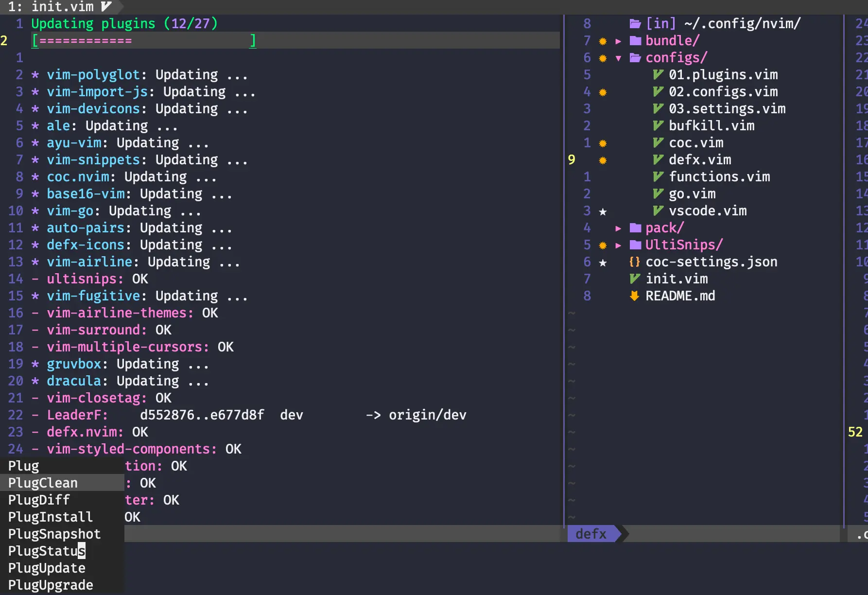Select PlugClean in the completion menu
Viewport: 868px width, 595px height.
62,483
